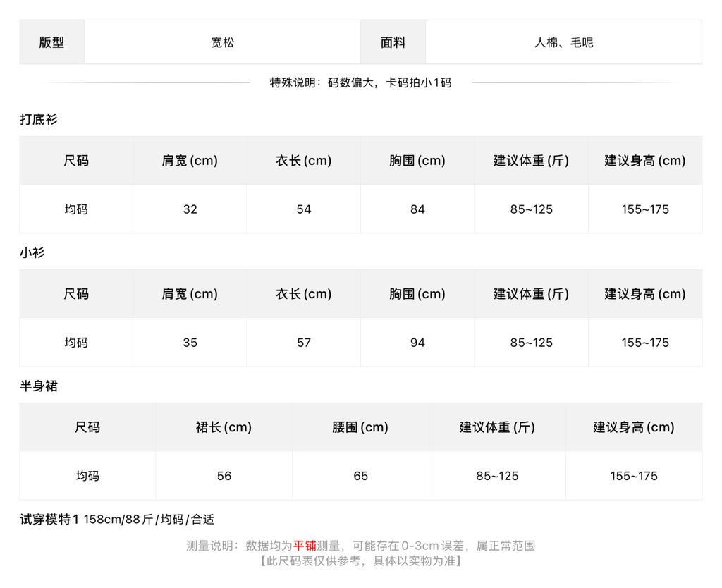Select 均码 in the 小衫 table
Image resolution: width=722 pixels, height=588 pixels.
76,343
